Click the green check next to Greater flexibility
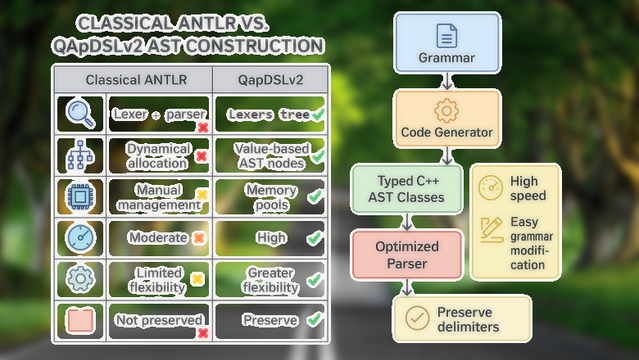This screenshot has width=639, height=360. click(315, 280)
